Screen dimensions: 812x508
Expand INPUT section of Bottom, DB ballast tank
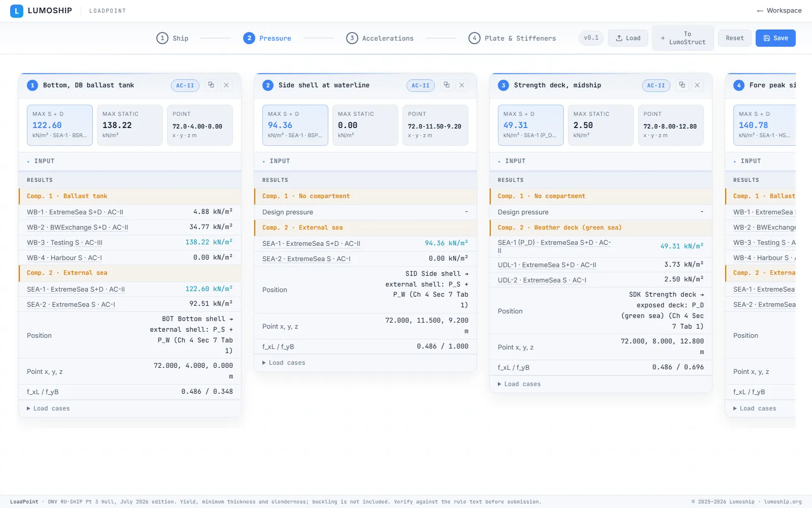(130, 161)
